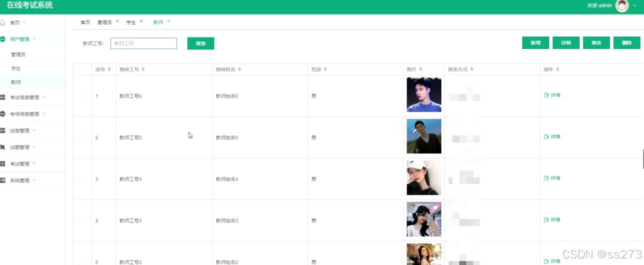Sort by 教师姓名 column sort icon
Image resolution: width=644 pixels, height=265 pixels.
point(240,69)
